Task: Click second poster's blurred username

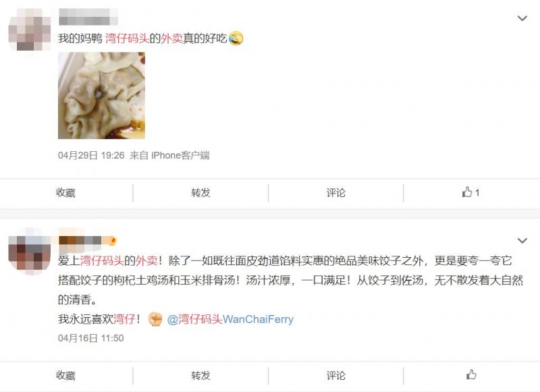Action: pos(88,240)
